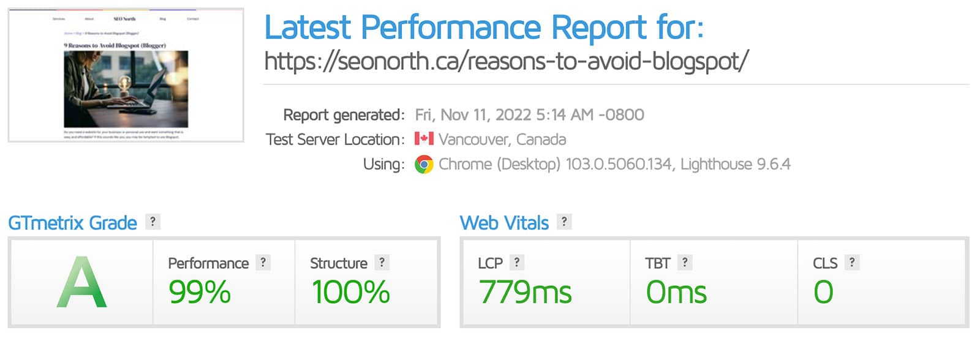Select the large A grade letter
Viewport: 980px width, 341px height.
point(81,282)
